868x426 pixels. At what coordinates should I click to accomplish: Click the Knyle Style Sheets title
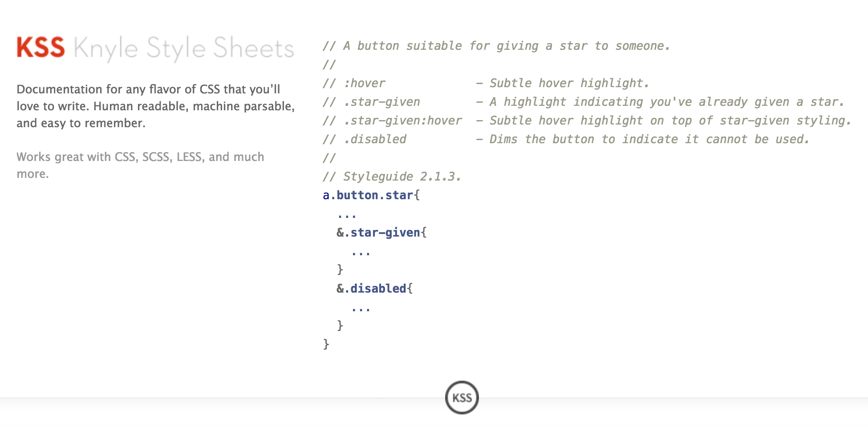click(x=184, y=48)
